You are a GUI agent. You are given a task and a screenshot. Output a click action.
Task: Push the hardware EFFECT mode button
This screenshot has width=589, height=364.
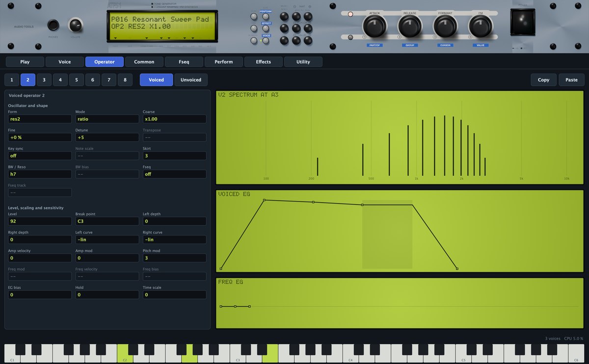tap(266, 29)
